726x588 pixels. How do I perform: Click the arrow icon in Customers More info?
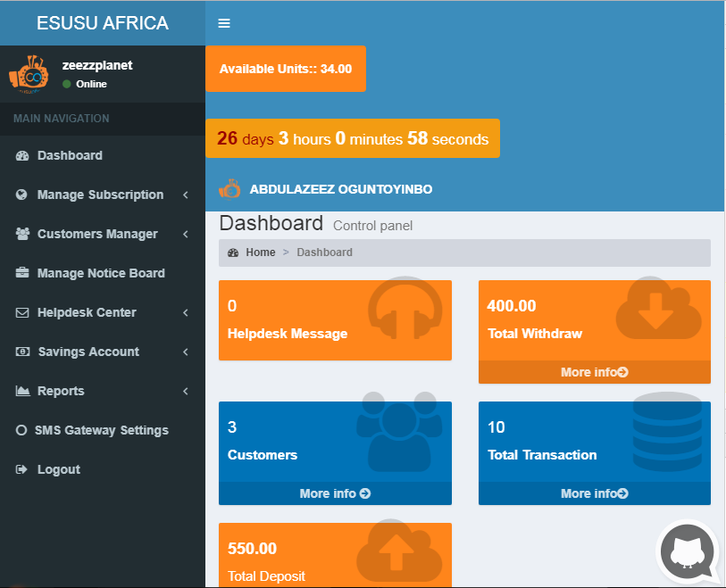point(365,493)
